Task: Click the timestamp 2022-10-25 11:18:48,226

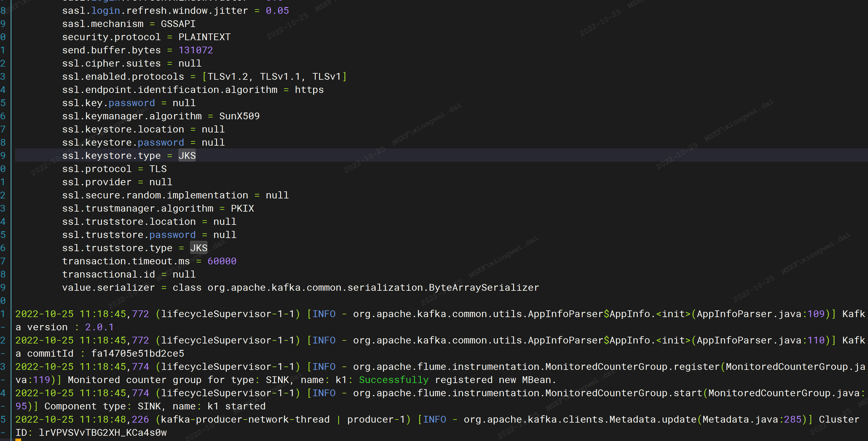Action: [x=82, y=420]
